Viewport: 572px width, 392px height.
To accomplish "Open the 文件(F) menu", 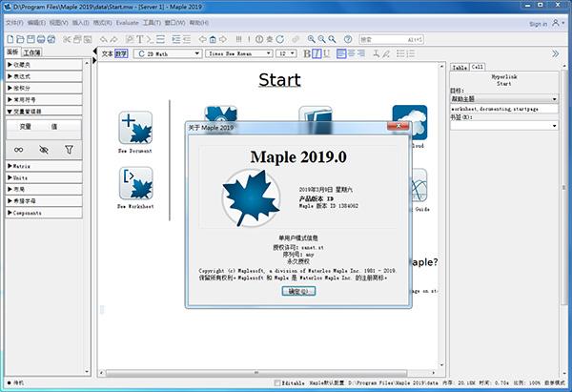I will [14, 23].
